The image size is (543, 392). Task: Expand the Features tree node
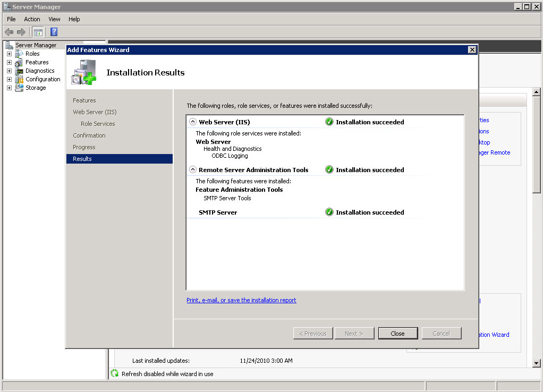click(10, 62)
